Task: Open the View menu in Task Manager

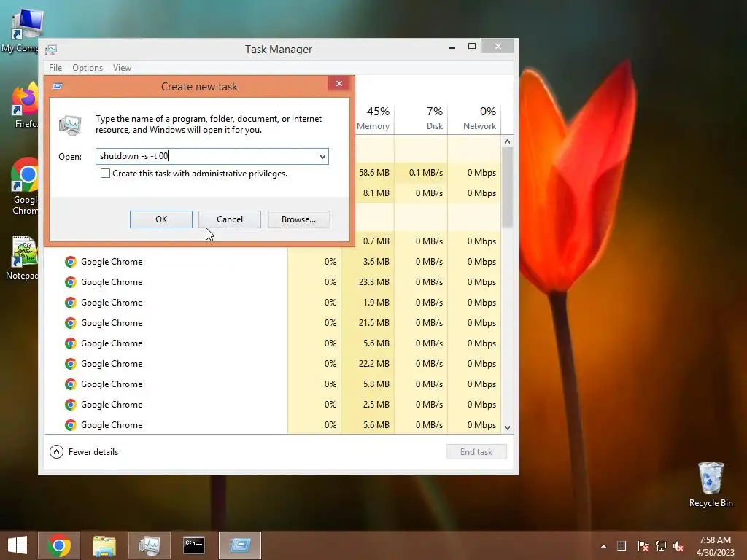Action: tap(122, 68)
